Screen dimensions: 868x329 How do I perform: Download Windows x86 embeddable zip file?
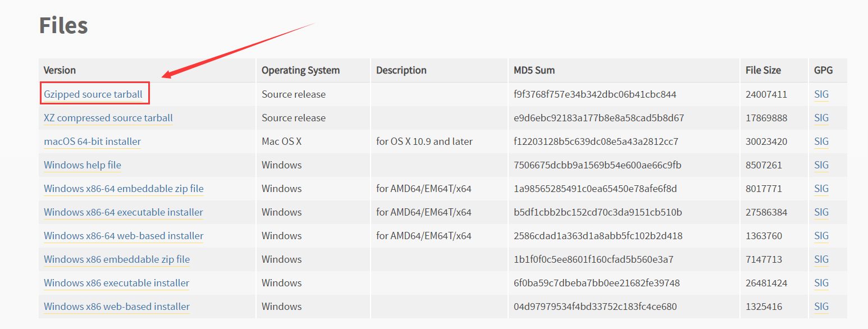(117, 259)
